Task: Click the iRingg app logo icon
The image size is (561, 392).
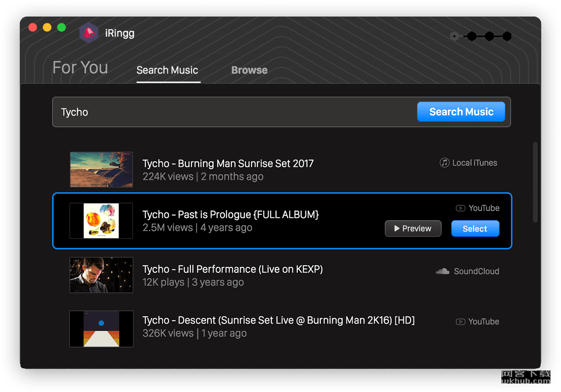Action: tap(89, 33)
